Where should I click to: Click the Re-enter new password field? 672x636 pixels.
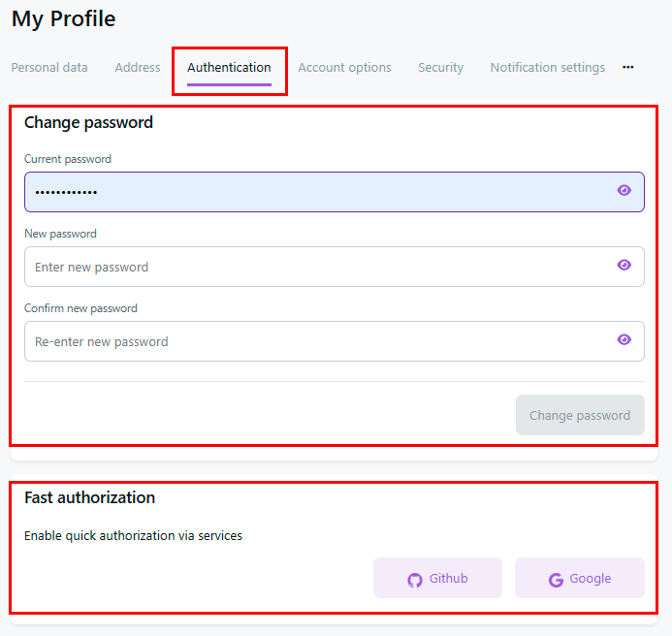click(x=310, y=341)
